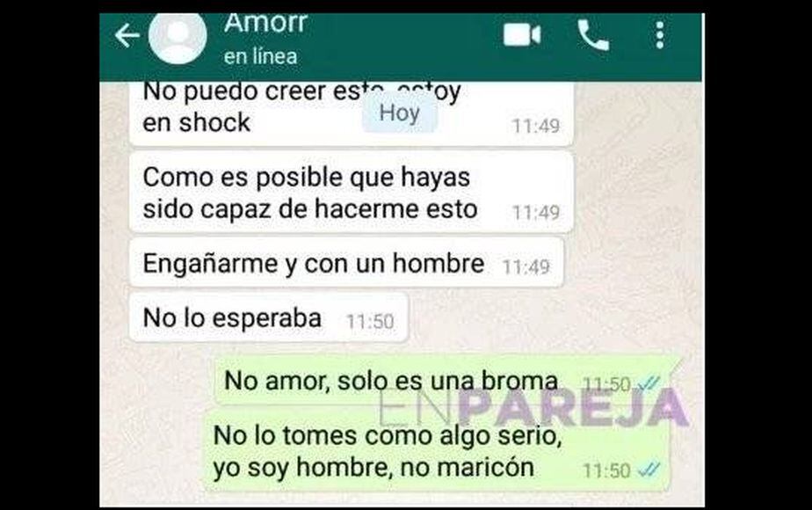The image size is (812, 510).
Task: Select message 'No puedo creer esto'
Action: [x=352, y=113]
